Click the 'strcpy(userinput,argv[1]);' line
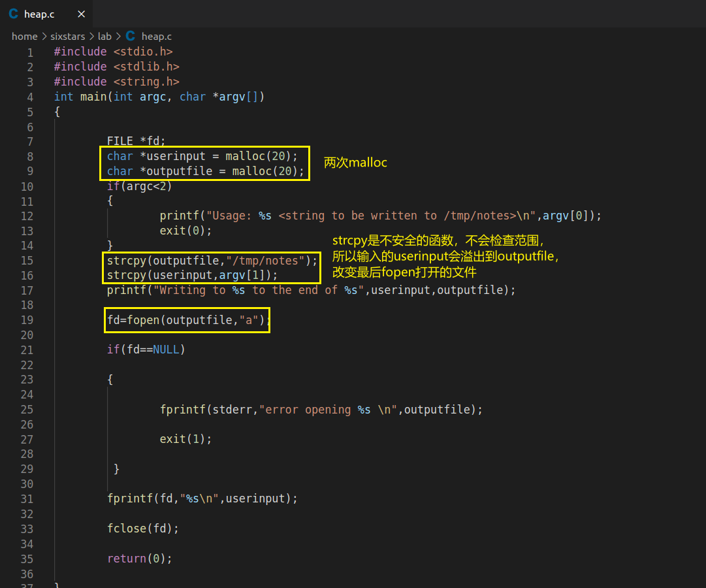Screen dimensions: 706x588 point(192,275)
